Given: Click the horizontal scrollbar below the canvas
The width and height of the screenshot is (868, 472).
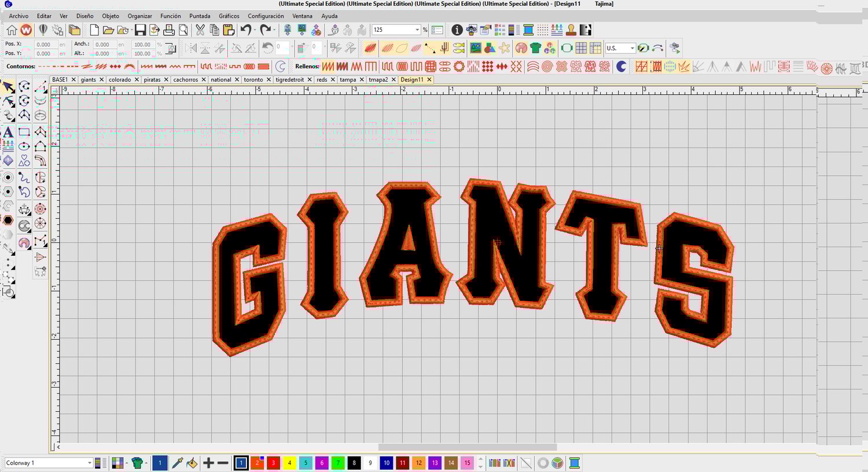Looking at the screenshot, I should click(467, 447).
